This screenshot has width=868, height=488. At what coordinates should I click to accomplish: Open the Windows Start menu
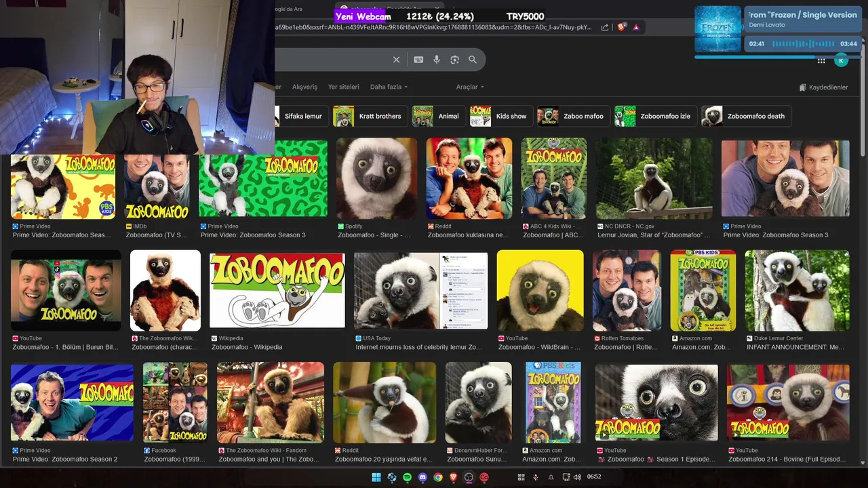376,477
